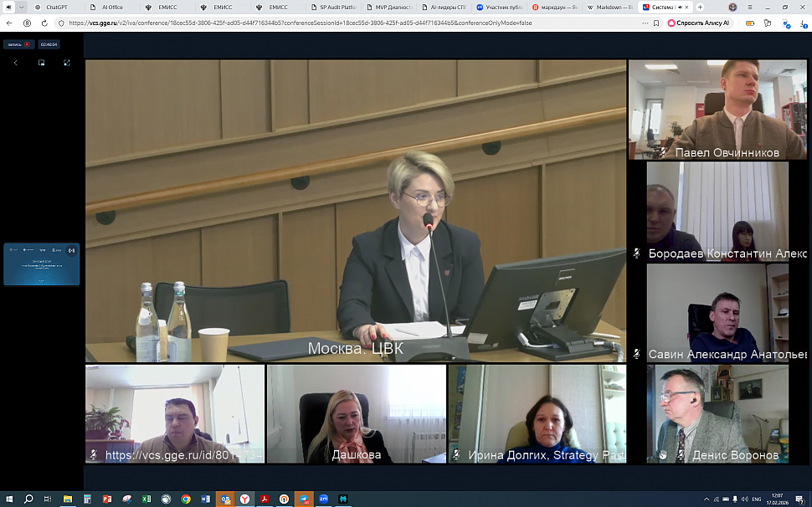Open Windows search from the taskbar

point(28,499)
